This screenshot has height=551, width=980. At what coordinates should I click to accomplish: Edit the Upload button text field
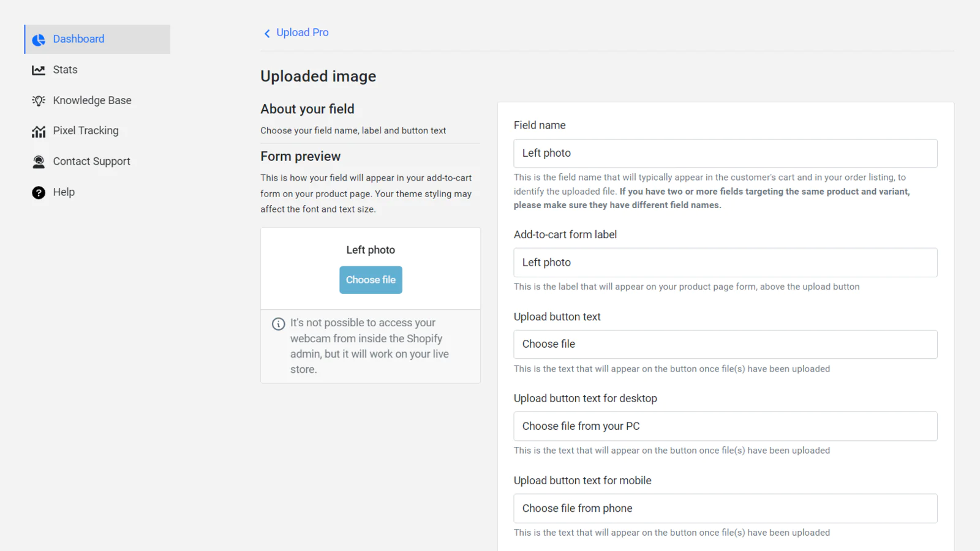[x=725, y=344]
